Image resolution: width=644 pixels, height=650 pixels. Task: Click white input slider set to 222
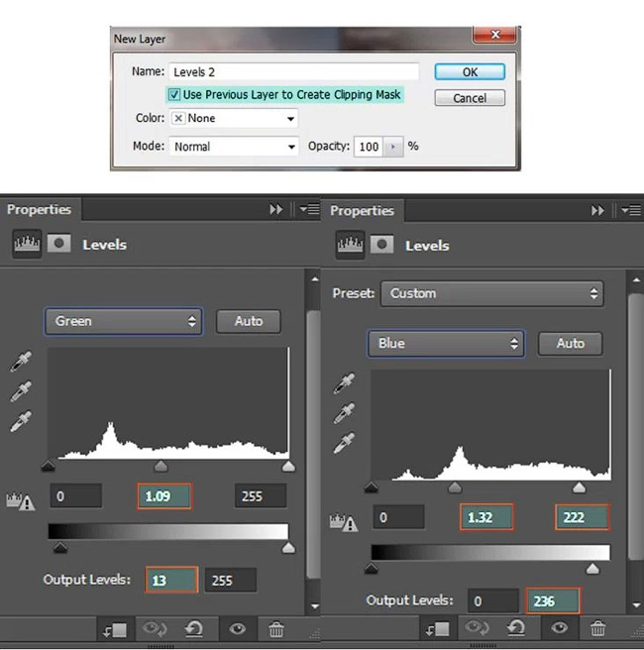pyautogui.click(x=579, y=487)
